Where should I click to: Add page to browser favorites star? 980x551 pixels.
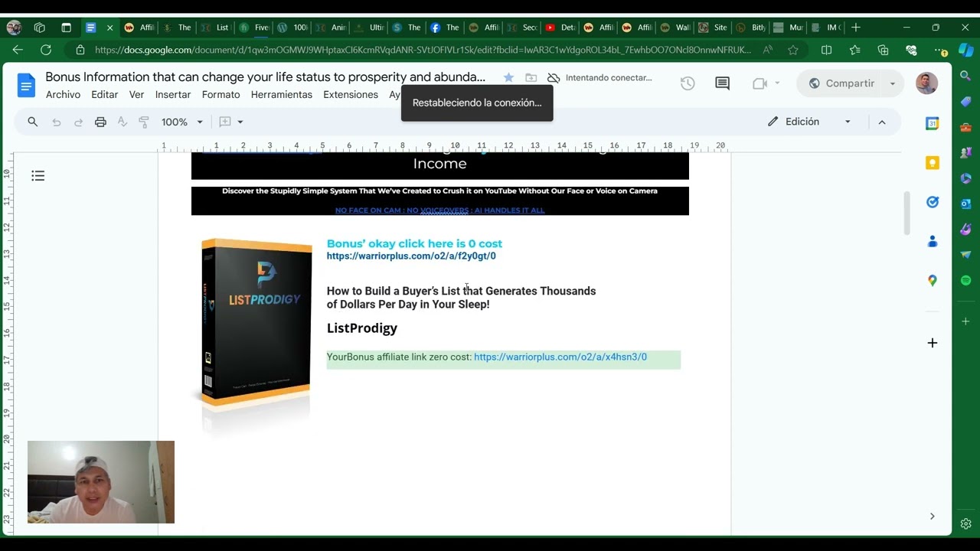(793, 50)
